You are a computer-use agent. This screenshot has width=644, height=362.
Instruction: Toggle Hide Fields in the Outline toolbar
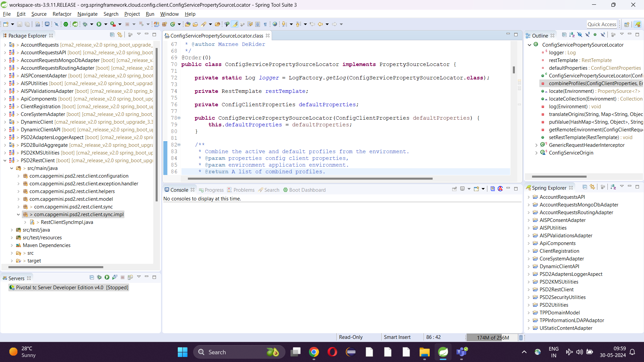[x=580, y=35]
